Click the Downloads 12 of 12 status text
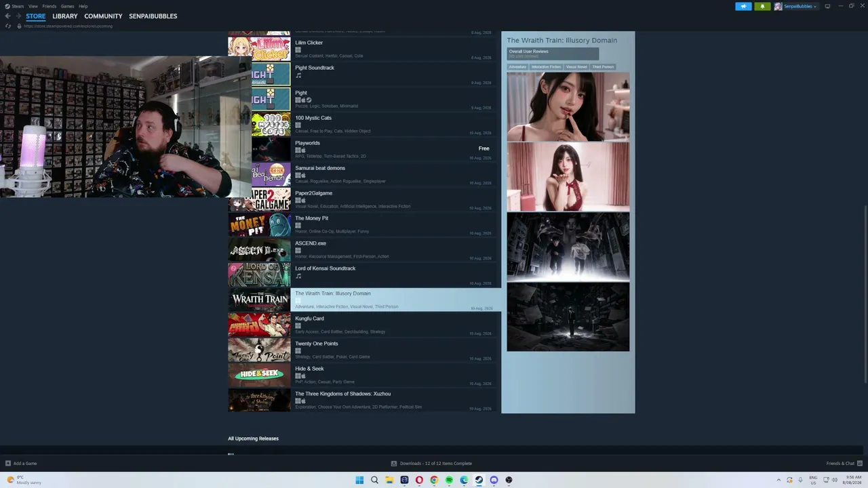Screen dimensions: 868x488 tap(436, 464)
